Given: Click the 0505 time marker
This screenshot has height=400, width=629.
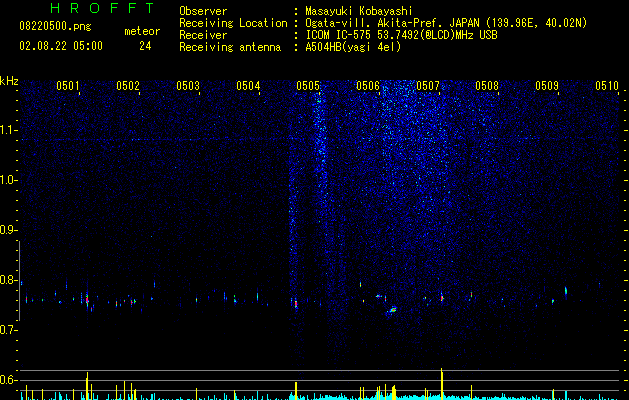Looking at the screenshot, I should (x=308, y=86).
